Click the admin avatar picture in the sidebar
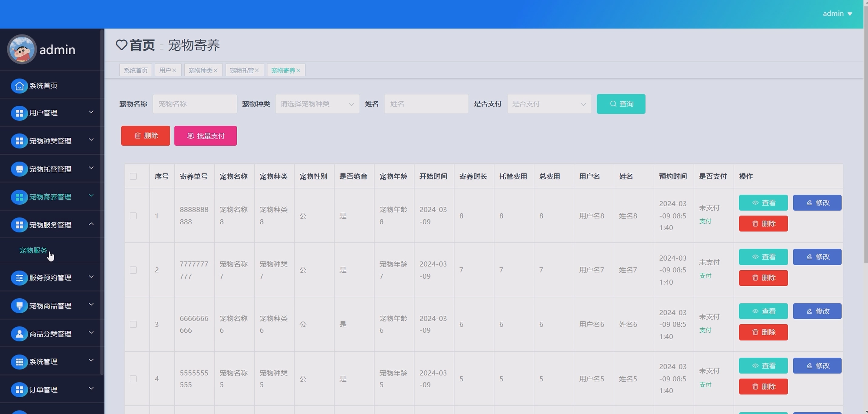This screenshot has height=414, width=868. click(x=22, y=50)
